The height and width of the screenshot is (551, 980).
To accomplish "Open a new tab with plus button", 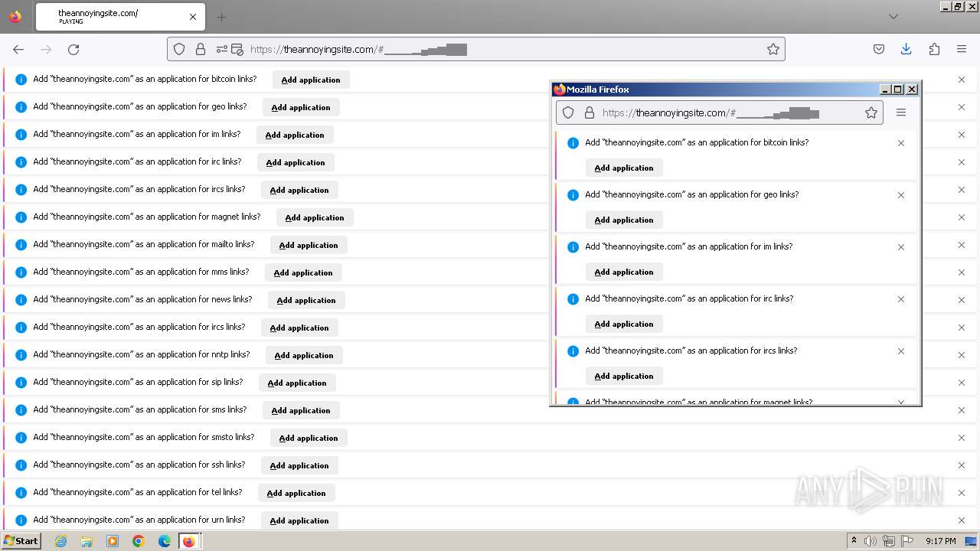I will pos(221,17).
